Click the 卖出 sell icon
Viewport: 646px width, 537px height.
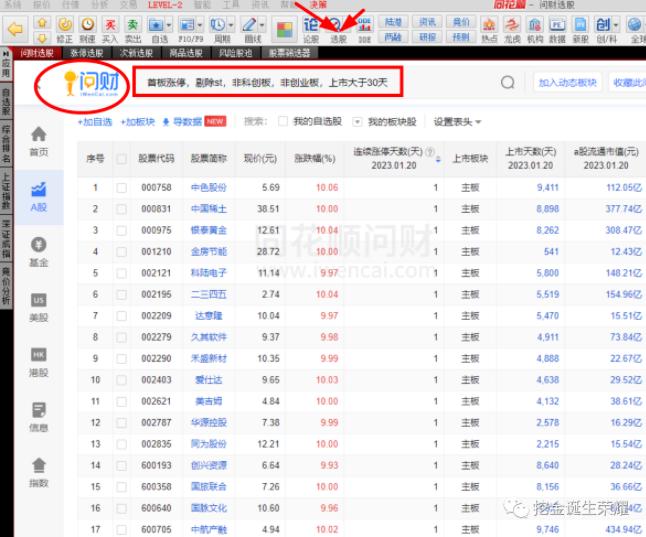[x=133, y=25]
